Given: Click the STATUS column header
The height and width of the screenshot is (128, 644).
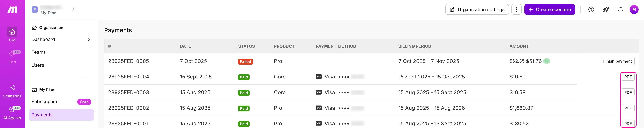Looking at the screenshot, I should [246, 46].
